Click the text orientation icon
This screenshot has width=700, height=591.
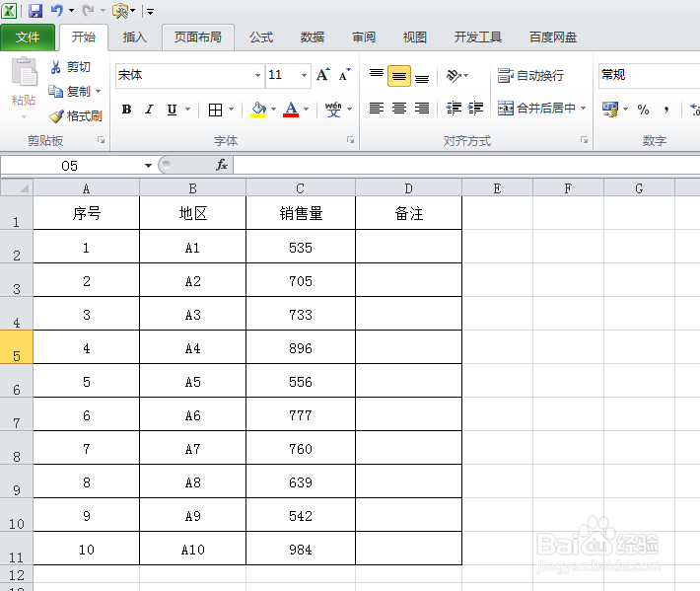point(454,76)
